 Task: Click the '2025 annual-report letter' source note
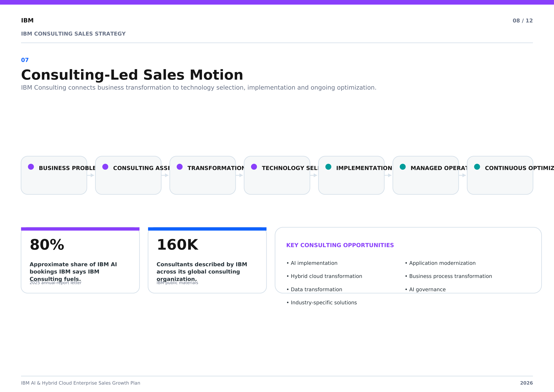pos(55,283)
